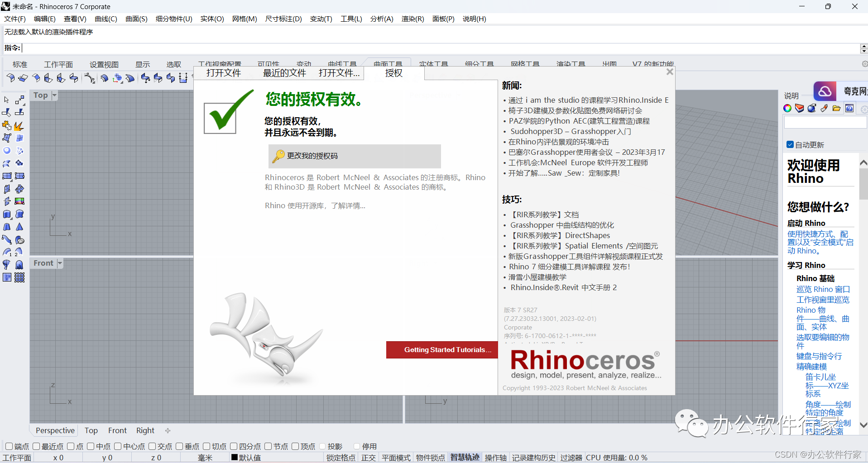Click the puzzle-piece join tool in sidebar

pos(7,125)
